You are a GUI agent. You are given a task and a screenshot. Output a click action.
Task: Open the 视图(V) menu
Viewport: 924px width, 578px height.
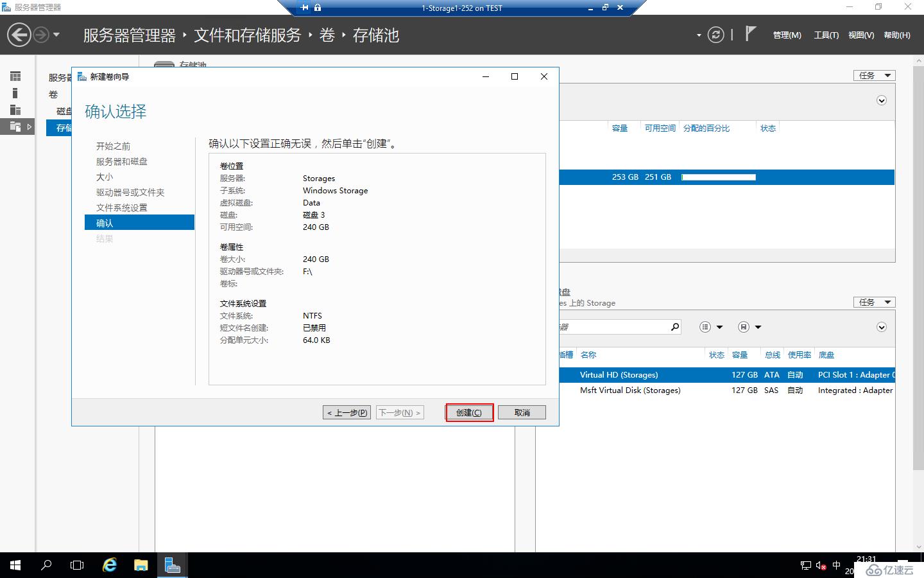click(861, 35)
